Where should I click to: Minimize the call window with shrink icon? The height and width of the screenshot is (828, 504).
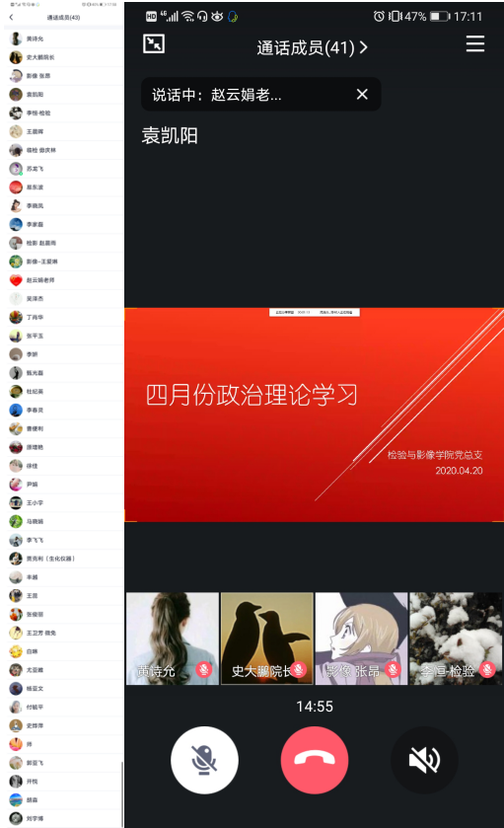point(154,43)
